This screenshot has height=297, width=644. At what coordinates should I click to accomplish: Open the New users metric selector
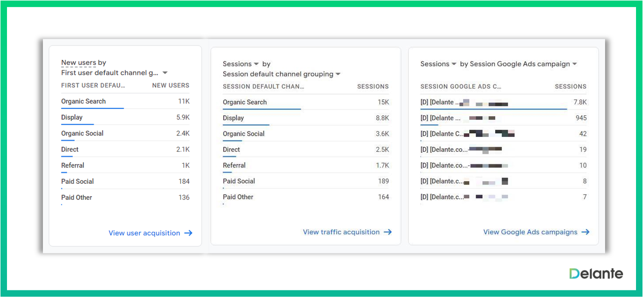(x=78, y=63)
